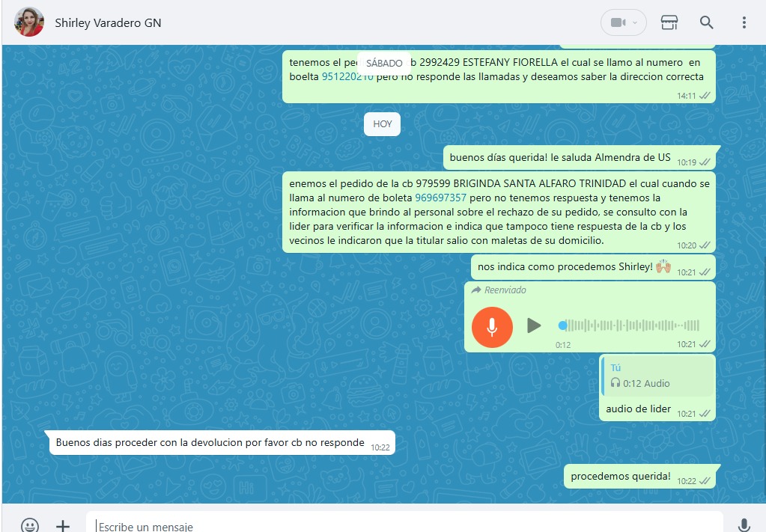Record voice message with bottom microphone

(x=744, y=525)
